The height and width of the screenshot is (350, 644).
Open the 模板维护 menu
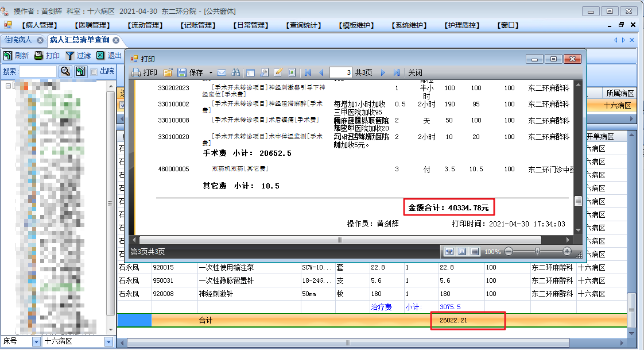pyautogui.click(x=356, y=25)
